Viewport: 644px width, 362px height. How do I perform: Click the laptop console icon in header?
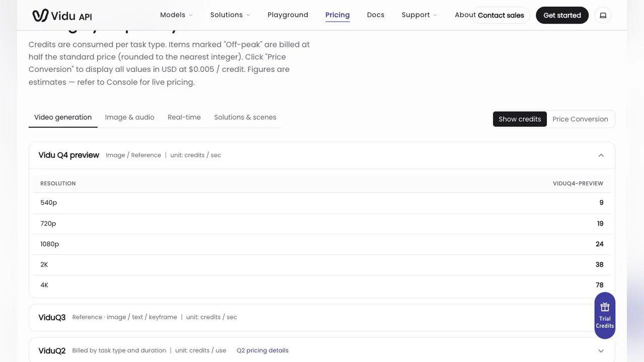(603, 15)
